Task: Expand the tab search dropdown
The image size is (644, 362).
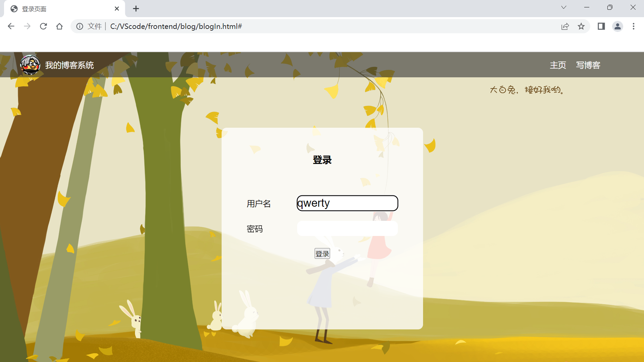Action: point(564,7)
